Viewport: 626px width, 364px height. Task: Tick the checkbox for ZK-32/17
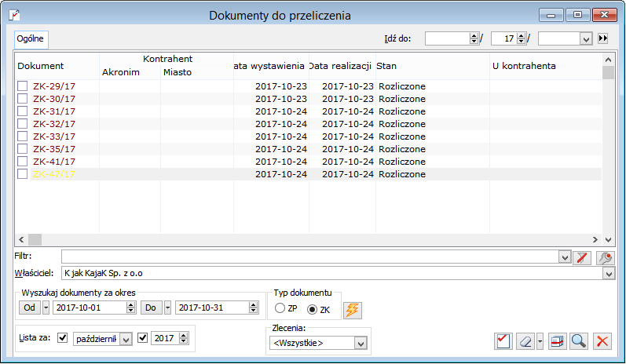tap(22, 124)
